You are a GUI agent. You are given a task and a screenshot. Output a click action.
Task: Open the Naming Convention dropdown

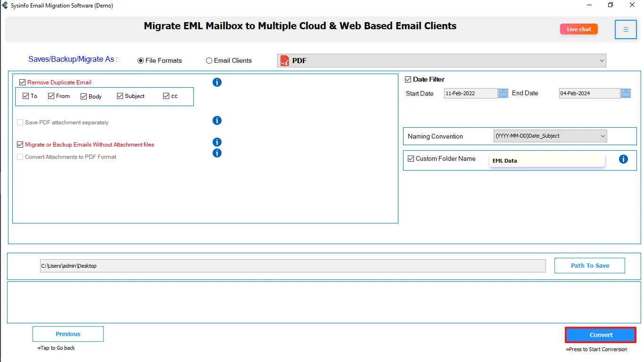pyautogui.click(x=550, y=136)
